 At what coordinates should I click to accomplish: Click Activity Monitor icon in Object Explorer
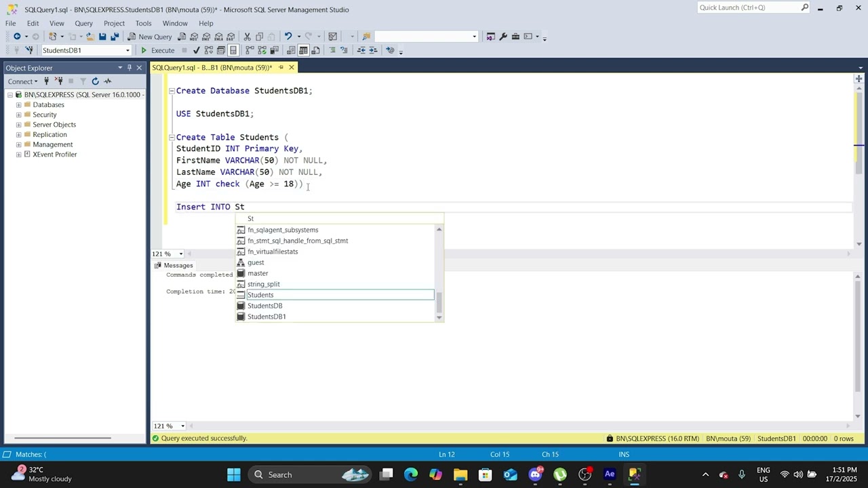point(107,81)
